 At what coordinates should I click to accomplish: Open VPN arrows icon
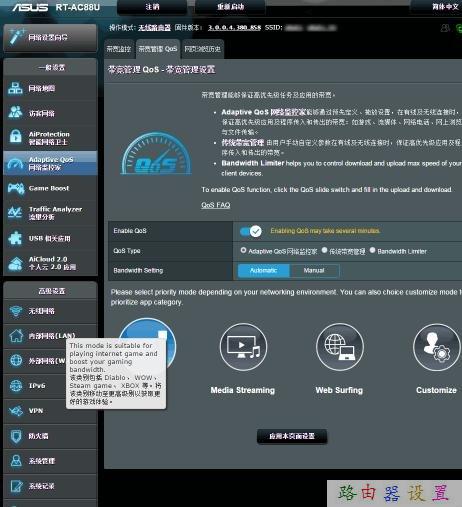click(15, 411)
